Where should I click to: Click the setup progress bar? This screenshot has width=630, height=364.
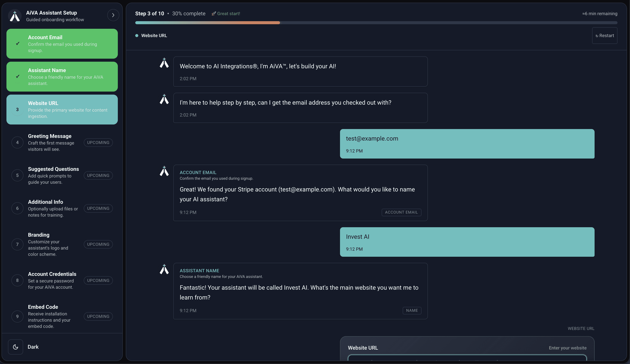pyautogui.click(x=376, y=23)
